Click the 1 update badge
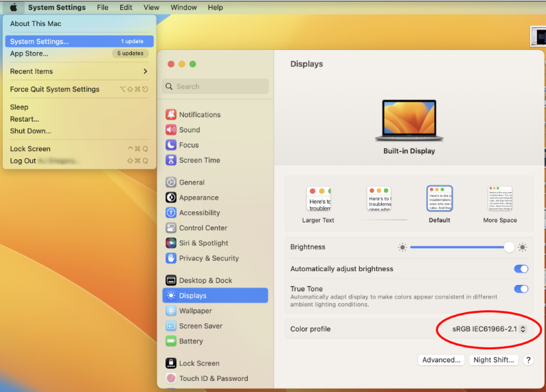This screenshot has width=546, height=392. pyautogui.click(x=133, y=41)
